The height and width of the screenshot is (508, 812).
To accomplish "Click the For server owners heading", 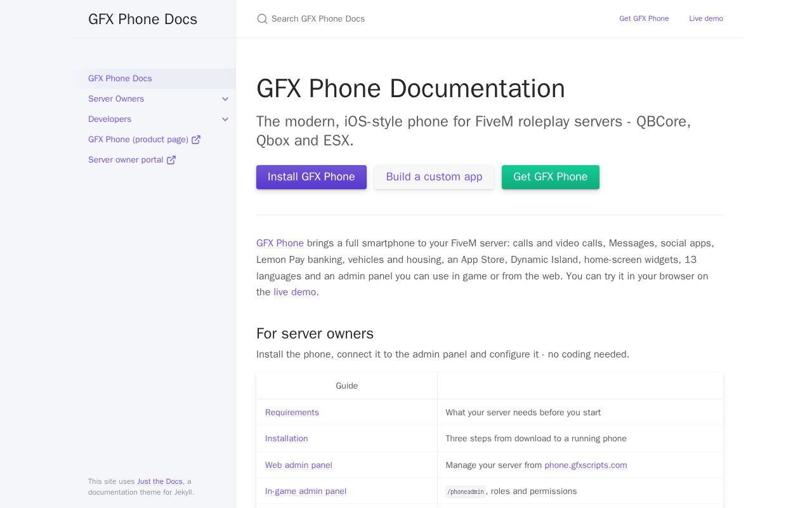I will click(x=315, y=334).
